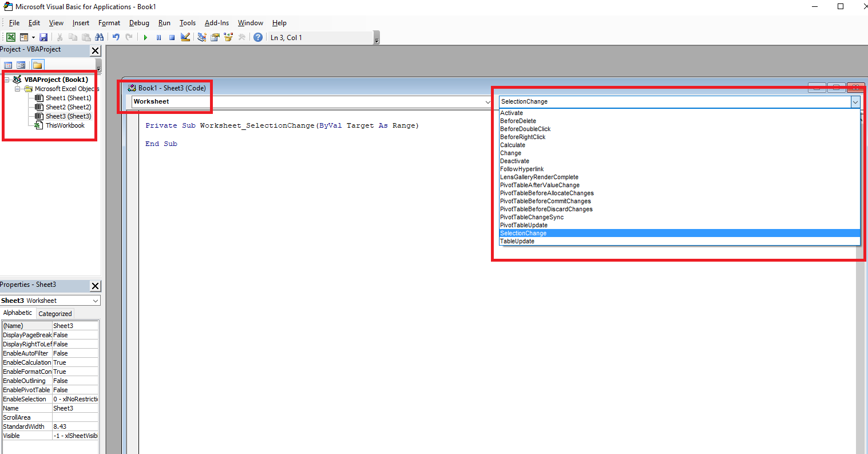Image resolution: width=868 pixels, height=454 pixels.
Task: Enable Design Mode from the toolbar
Action: pyautogui.click(x=185, y=37)
